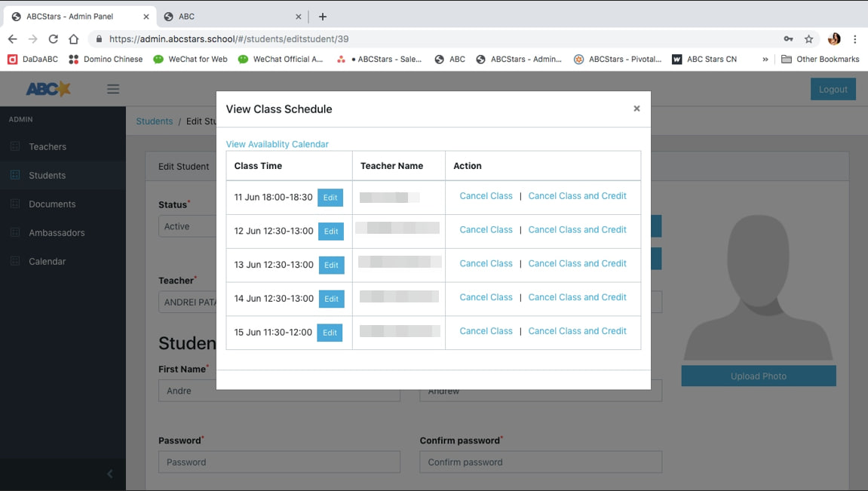Open the Domino Chinese bookmark
This screenshot has height=491, width=868.
105,60
